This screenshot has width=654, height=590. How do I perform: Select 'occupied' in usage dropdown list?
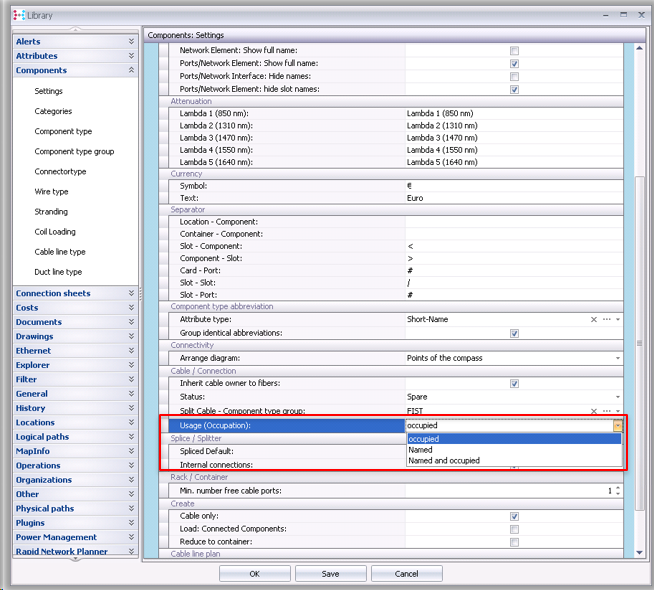tap(514, 439)
